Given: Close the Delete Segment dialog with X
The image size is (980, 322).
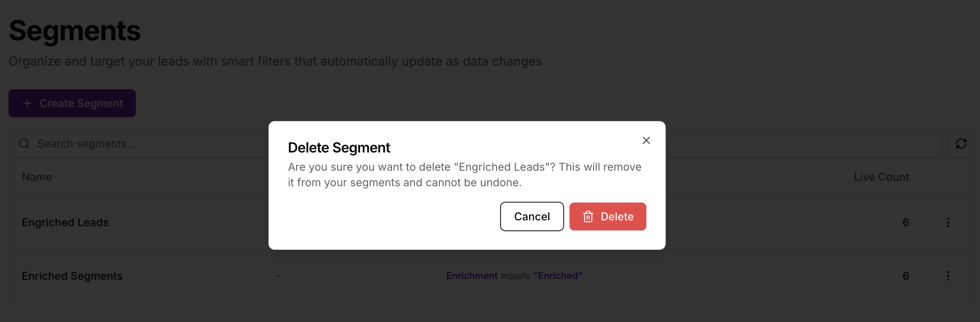Looking at the screenshot, I should click(x=646, y=140).
